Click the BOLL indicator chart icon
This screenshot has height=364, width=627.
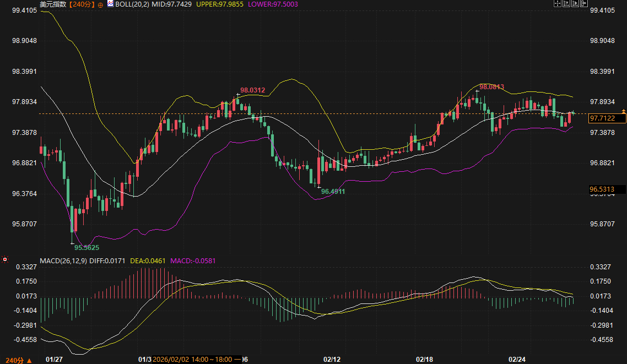(x=110, y=4)
